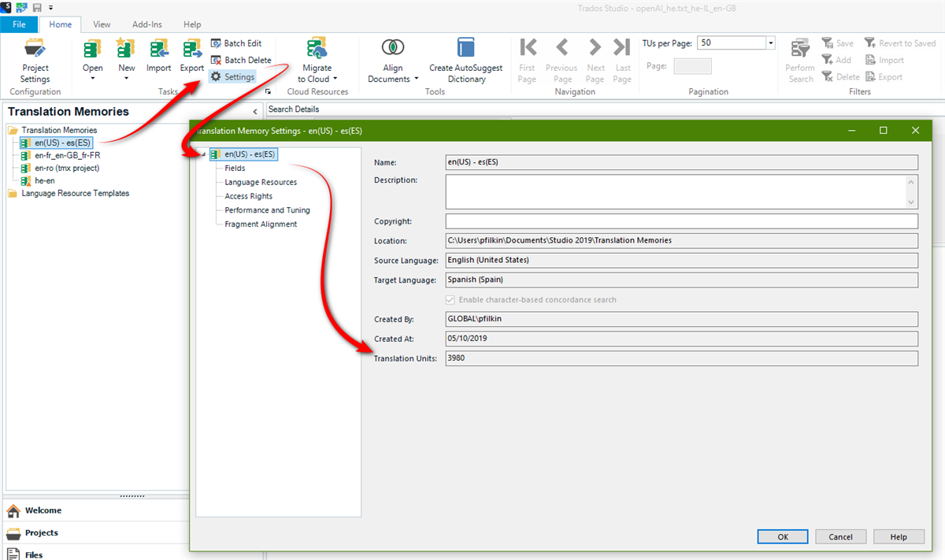Open the TUs per Page dropdown
Screen dimensions: 945x560
[770, 43]
